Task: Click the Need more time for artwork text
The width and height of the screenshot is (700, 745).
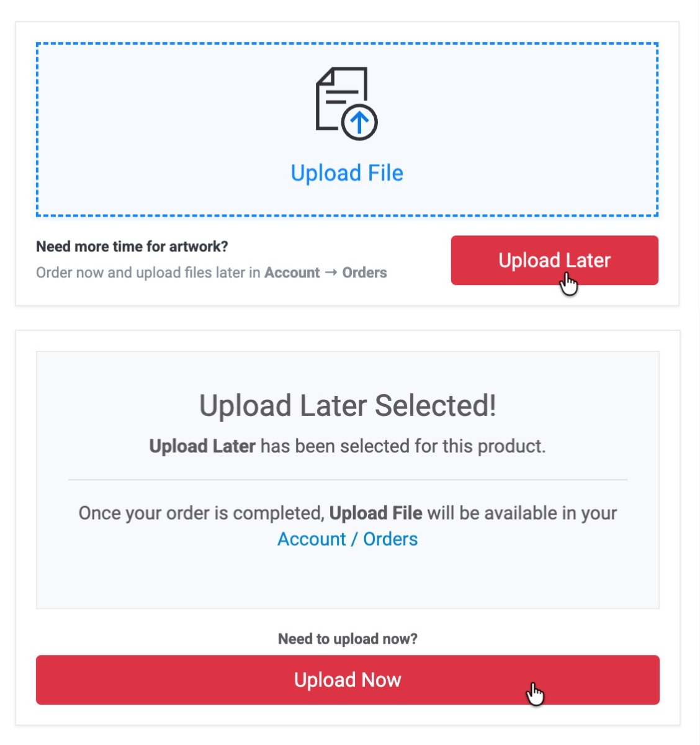Action: point(132,246)
